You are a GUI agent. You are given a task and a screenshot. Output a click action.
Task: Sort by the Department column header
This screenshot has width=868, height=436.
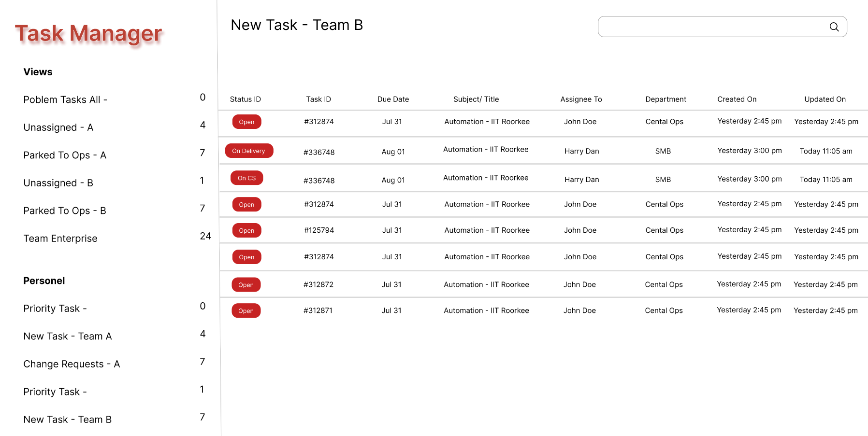pyautogui.click(x=665, y=99)
